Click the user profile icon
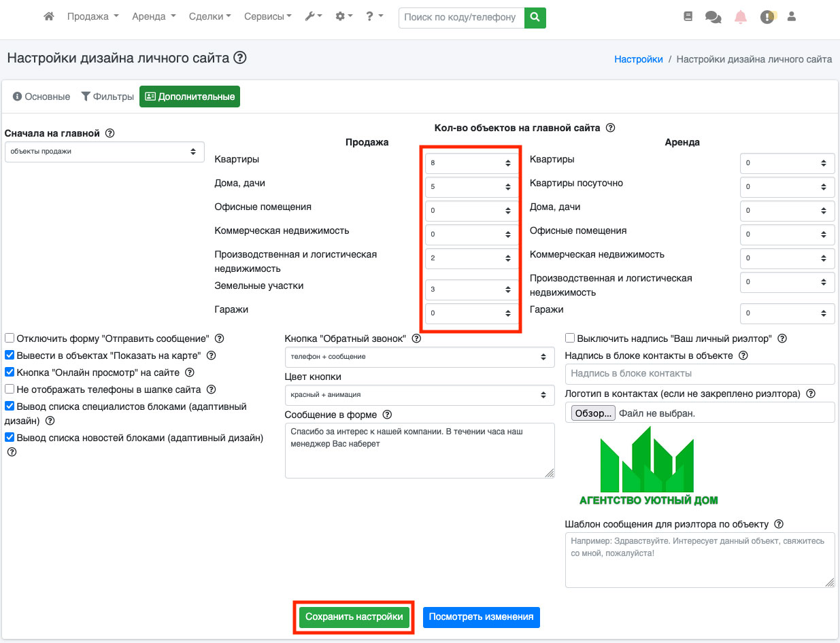 coord(791,17)
